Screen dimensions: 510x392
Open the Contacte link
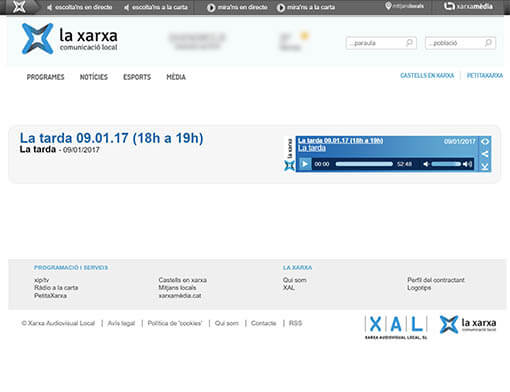[263, 323]
